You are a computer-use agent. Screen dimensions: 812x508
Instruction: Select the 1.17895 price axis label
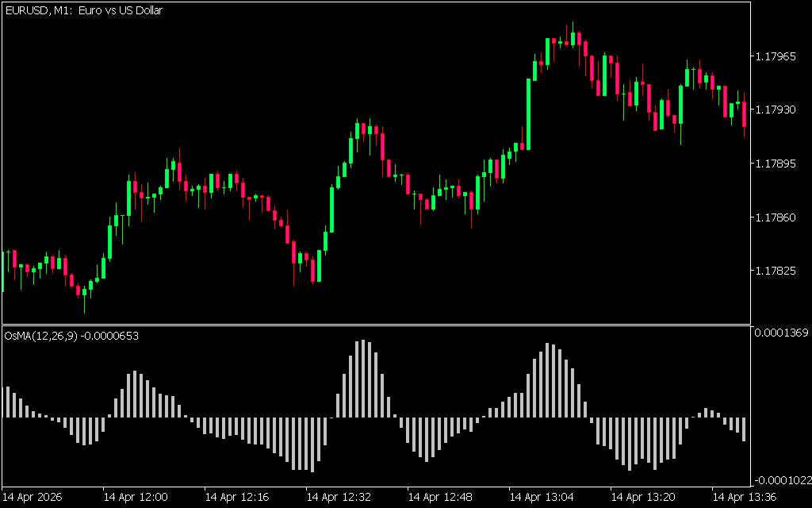tap(776, 164)
